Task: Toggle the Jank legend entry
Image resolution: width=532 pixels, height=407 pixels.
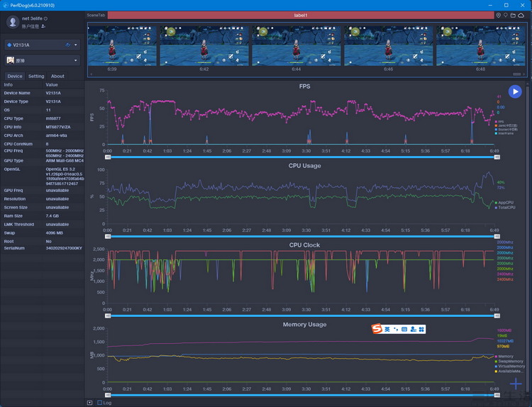Action: pyautogui.click(x=506, y=126)
